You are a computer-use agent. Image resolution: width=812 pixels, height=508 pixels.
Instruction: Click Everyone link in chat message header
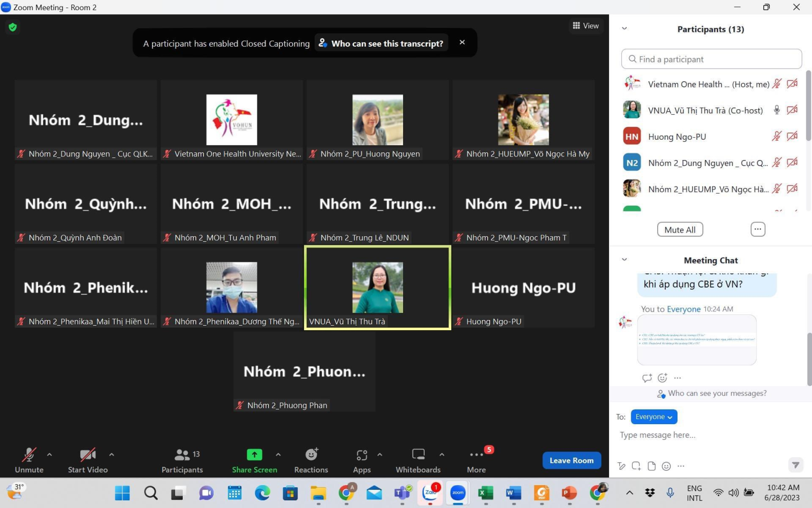point(684,309)
